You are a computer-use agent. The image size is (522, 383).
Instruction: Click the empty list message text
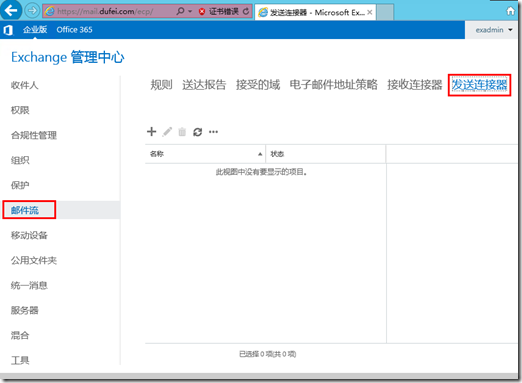pyautogui.click(x=262, y=172)
